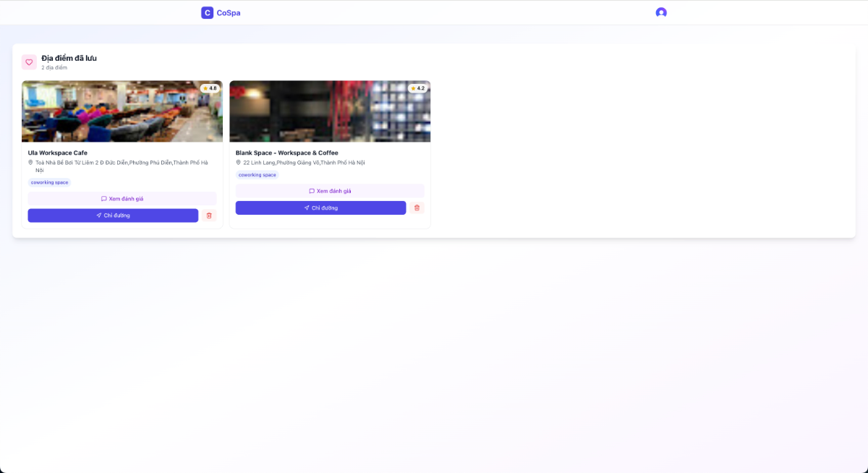This screenshot has height=473, width=868.
Task: Click the star in the 4.8 rating badge
Action: coord(206,88)
